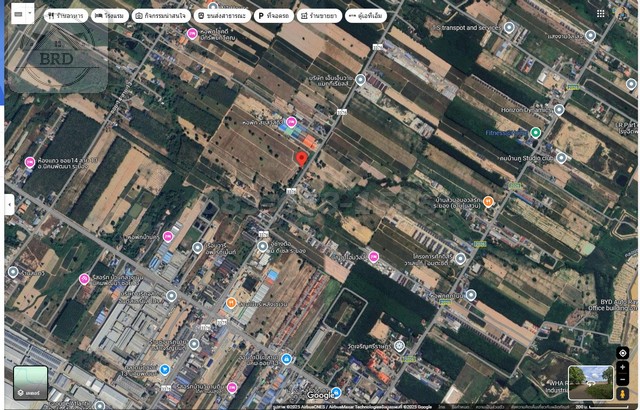This screenshot has width=640, height=410.
Task: Expand the search box dropdown arrow
Action: 31,15
